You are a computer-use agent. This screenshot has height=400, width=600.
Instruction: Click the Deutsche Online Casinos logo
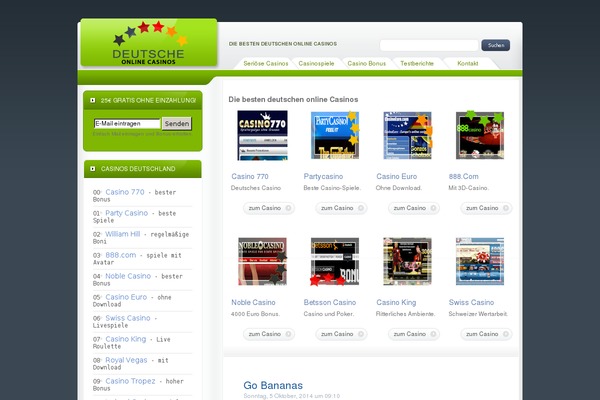coord(149,42)
